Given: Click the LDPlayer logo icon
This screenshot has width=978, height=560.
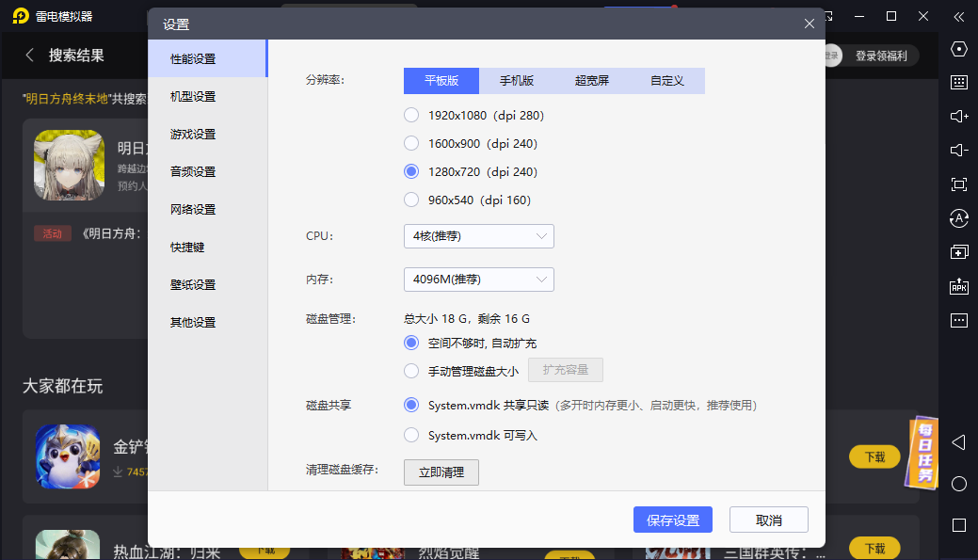Looking at the screenshot, I should 21,16.
